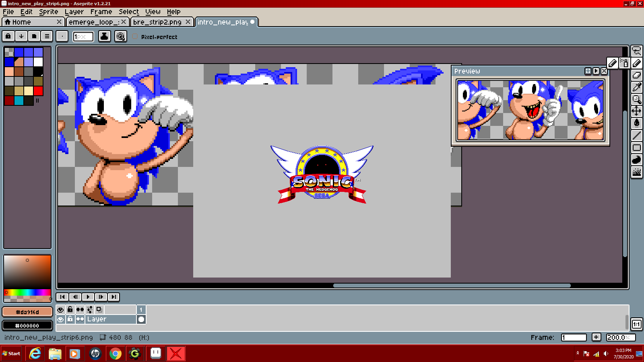Play the animation in timeline

tap(88, 297)
